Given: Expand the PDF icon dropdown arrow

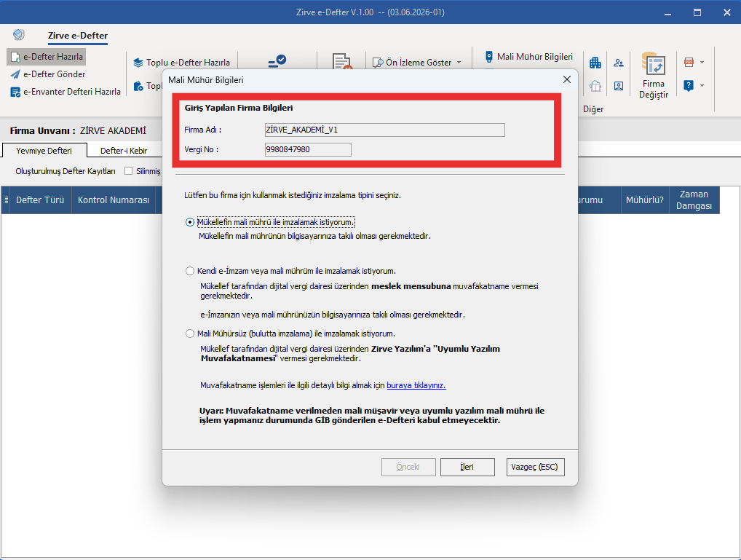Looking at the screenshot, I should point(702,63).
